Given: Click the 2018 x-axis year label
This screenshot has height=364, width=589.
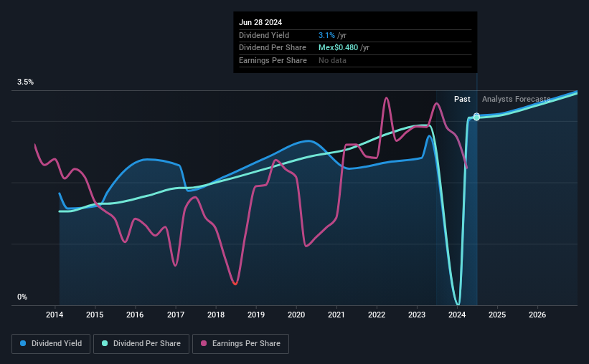Looking at the screenshot, I should (216, 315).
